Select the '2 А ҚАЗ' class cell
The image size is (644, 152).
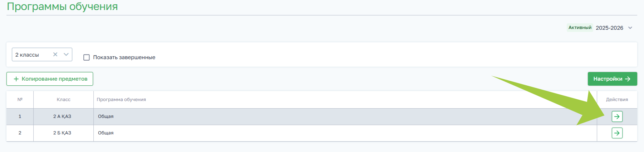coord(62,117)
